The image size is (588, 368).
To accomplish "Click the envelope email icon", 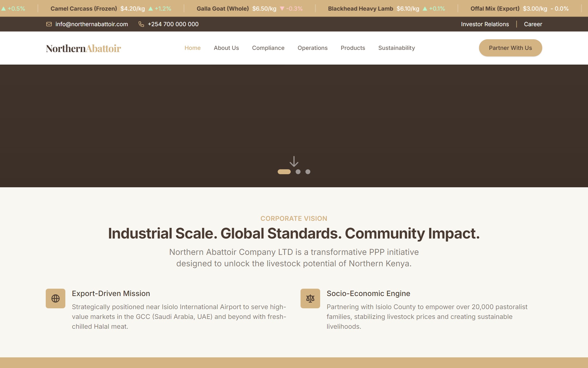I will tap(49, 24).
